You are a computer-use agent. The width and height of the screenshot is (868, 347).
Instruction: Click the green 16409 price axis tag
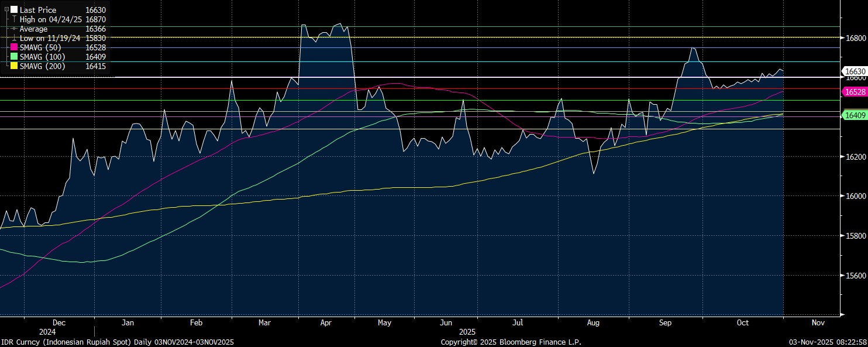coord(855,115)
